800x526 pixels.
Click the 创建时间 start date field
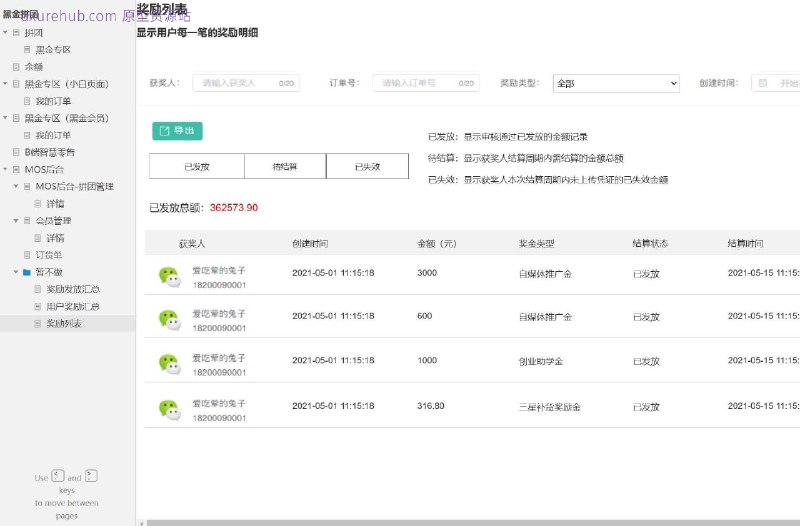pos(776,83)
